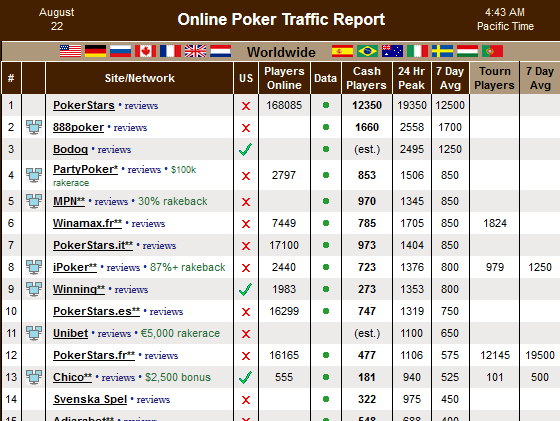
Task: Select the Spain flag
Action: [x=342, y=51]
